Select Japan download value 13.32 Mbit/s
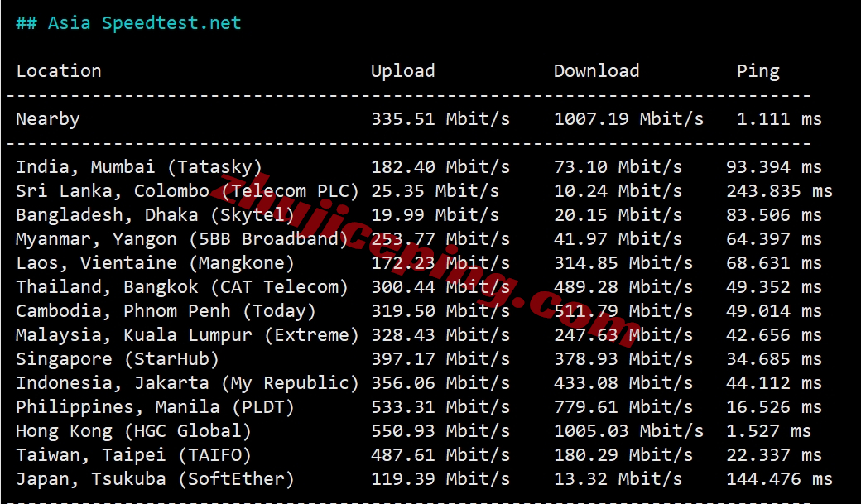Screen dimensions: 861x504 coord(618,479)
